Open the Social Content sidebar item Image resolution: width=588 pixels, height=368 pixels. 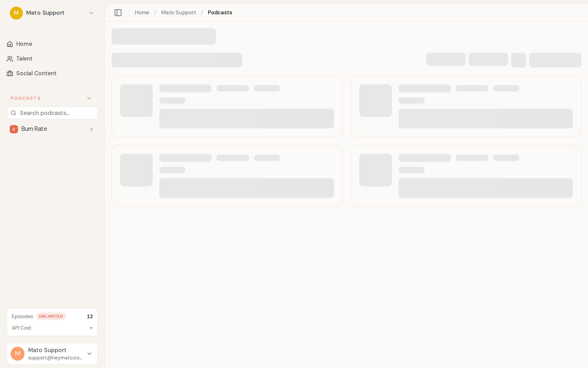52,73
